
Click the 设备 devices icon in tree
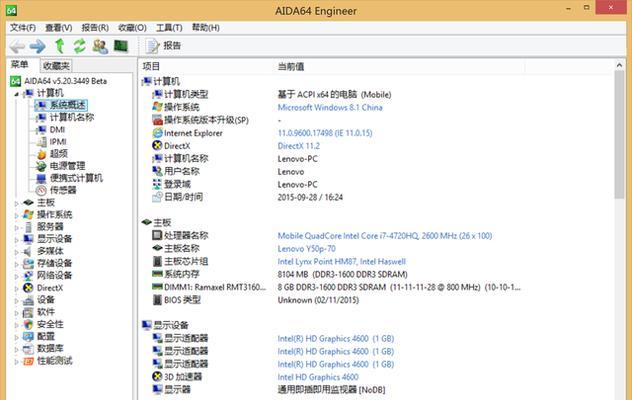pyautogui.click(x=28, y=300)
